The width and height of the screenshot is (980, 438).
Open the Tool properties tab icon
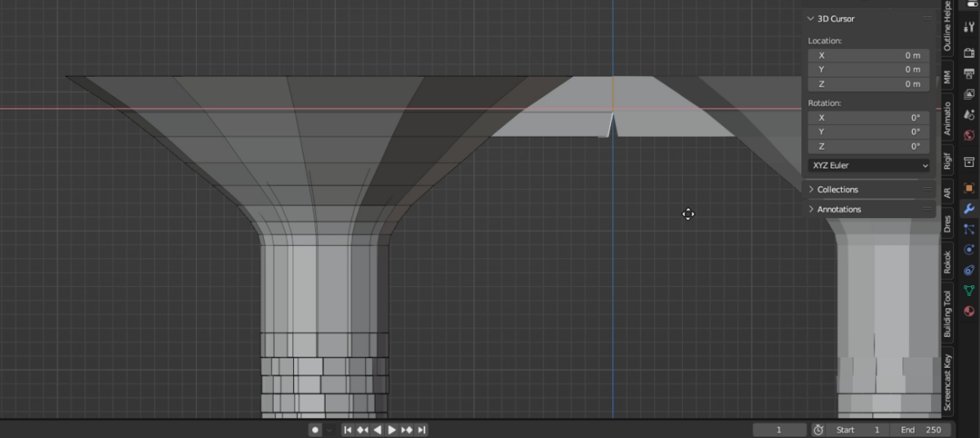tap(969, 27)
